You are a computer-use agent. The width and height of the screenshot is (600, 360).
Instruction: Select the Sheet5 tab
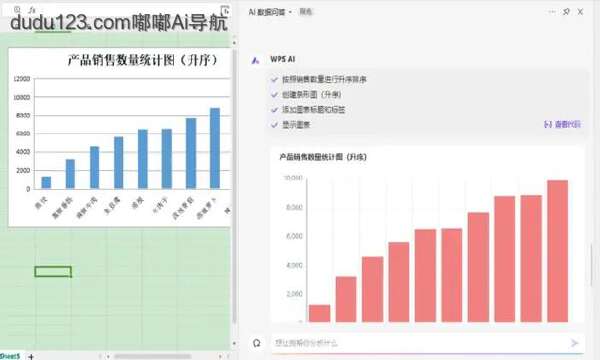pos(10,356)
